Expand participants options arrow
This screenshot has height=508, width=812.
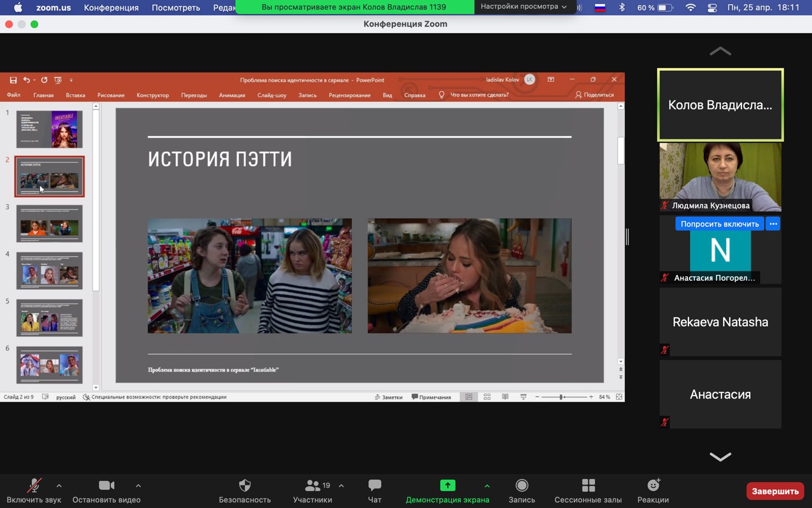[x=341, y=486]
